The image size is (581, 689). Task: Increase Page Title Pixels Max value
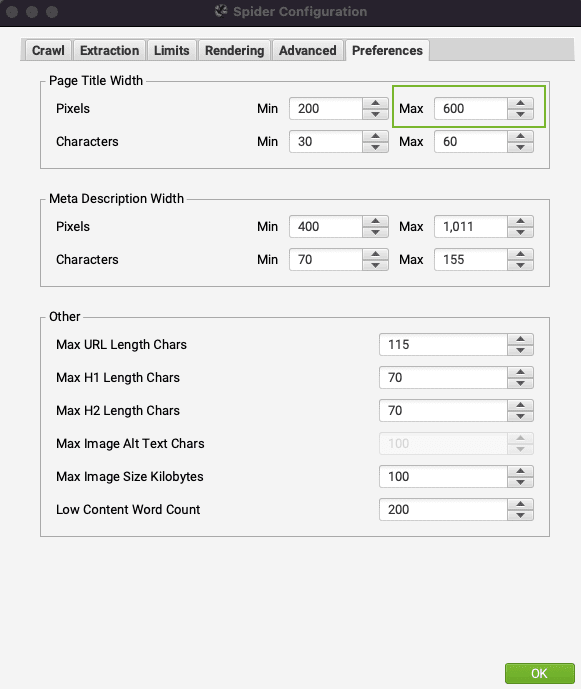(x=520, y=103)
